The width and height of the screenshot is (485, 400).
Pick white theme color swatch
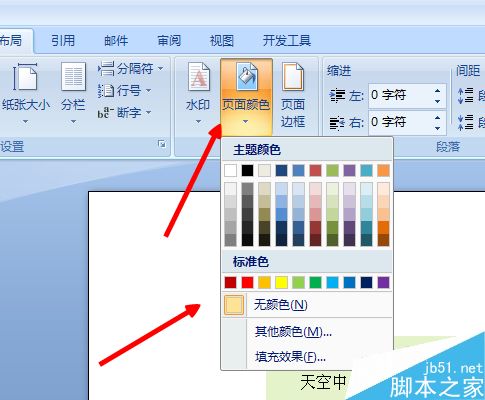pyautogui.click(x=231, y=170)
